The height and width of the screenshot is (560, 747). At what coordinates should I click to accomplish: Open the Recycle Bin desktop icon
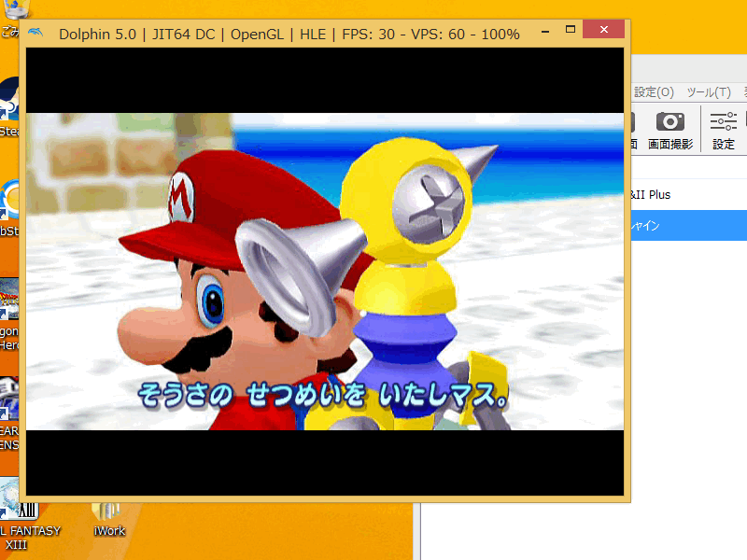click(13, 11)
